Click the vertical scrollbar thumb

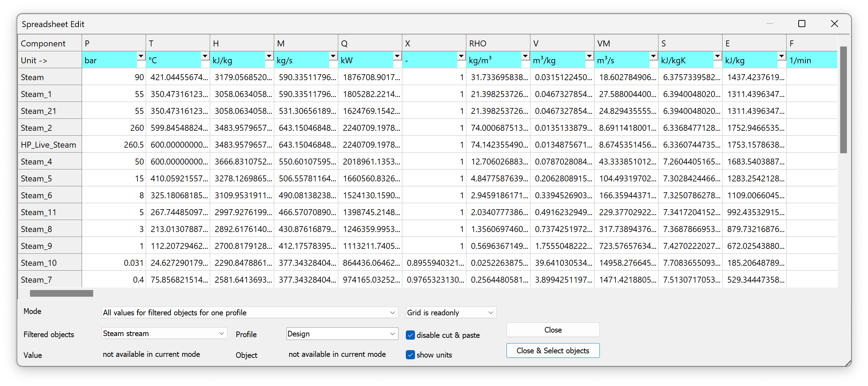843,100
